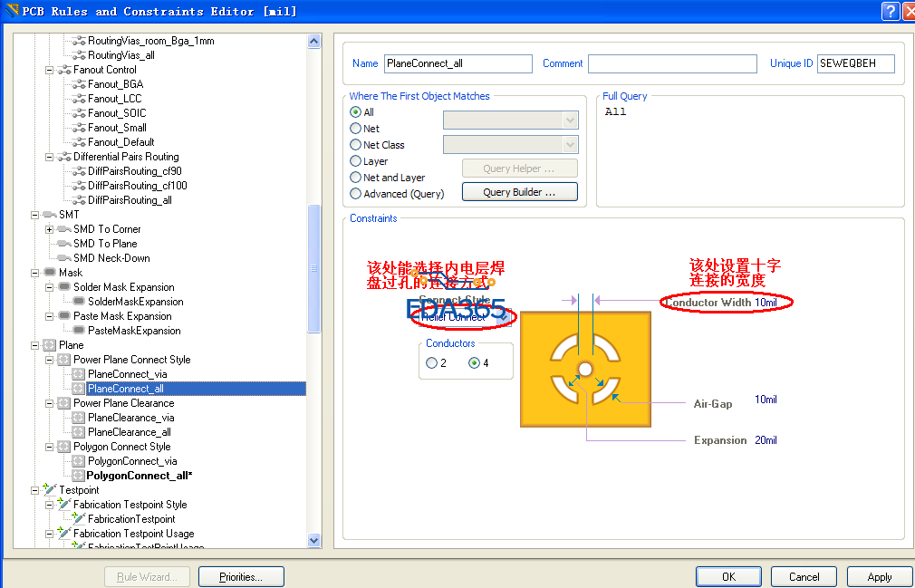Click the tree scrollbar up arrow

(314, 41)
